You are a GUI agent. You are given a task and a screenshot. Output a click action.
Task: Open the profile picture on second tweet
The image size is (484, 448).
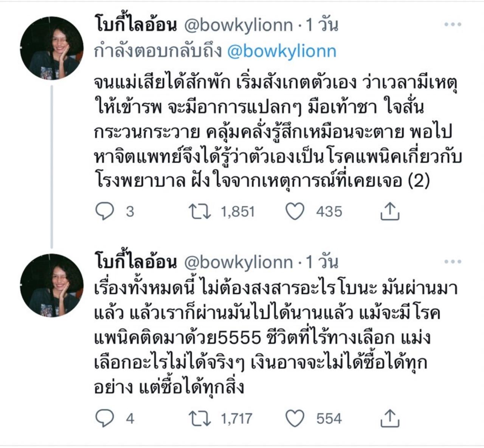coord(51,286)
